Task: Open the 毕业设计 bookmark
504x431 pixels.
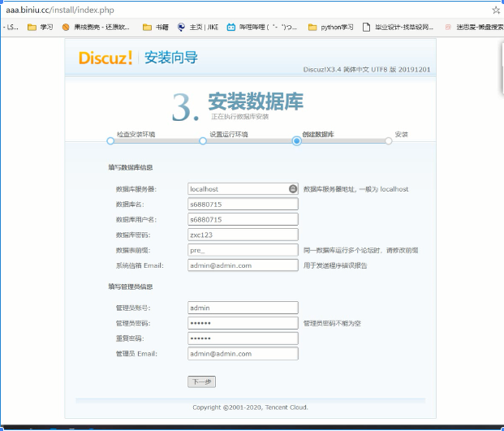Action: click(x=398, y=28)
